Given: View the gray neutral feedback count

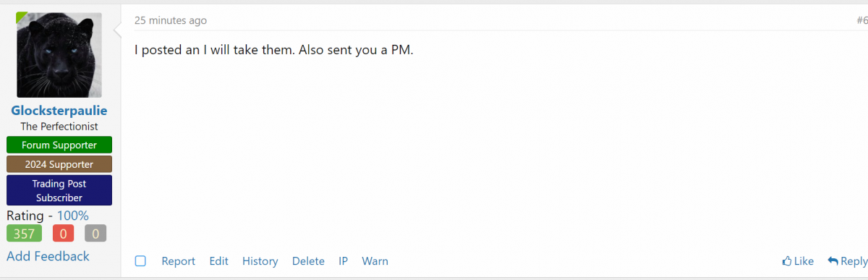Looking at the screenshot, I should [x=95, y=234].
